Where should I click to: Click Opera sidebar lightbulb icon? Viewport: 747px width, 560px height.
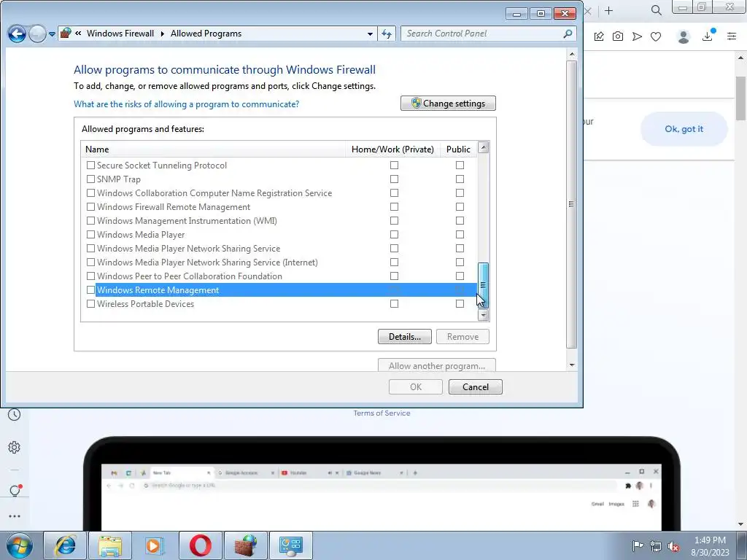15,491
